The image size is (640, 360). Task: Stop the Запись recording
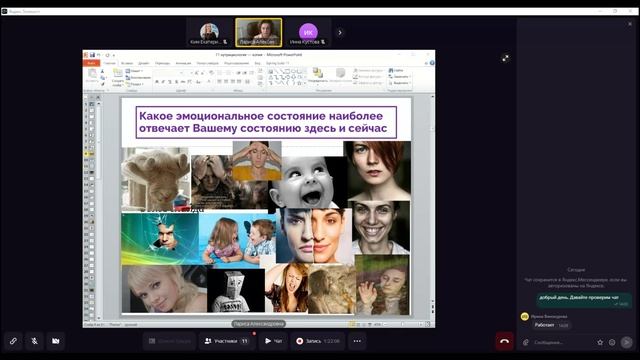[317, 341]
